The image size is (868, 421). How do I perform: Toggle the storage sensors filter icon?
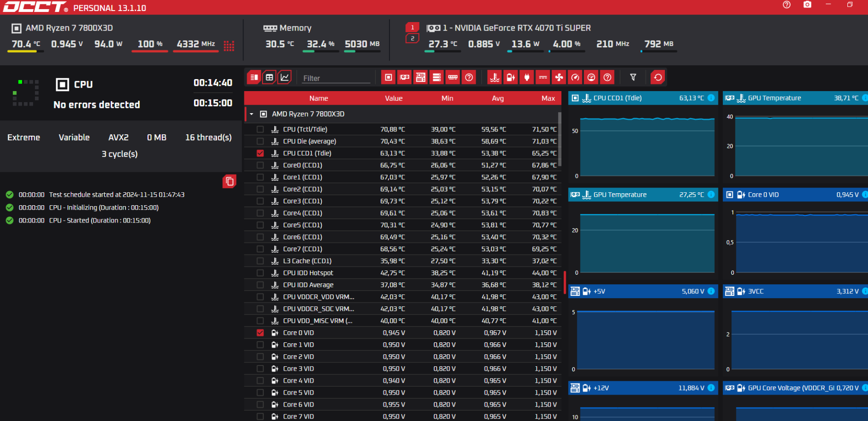point(437,77)
